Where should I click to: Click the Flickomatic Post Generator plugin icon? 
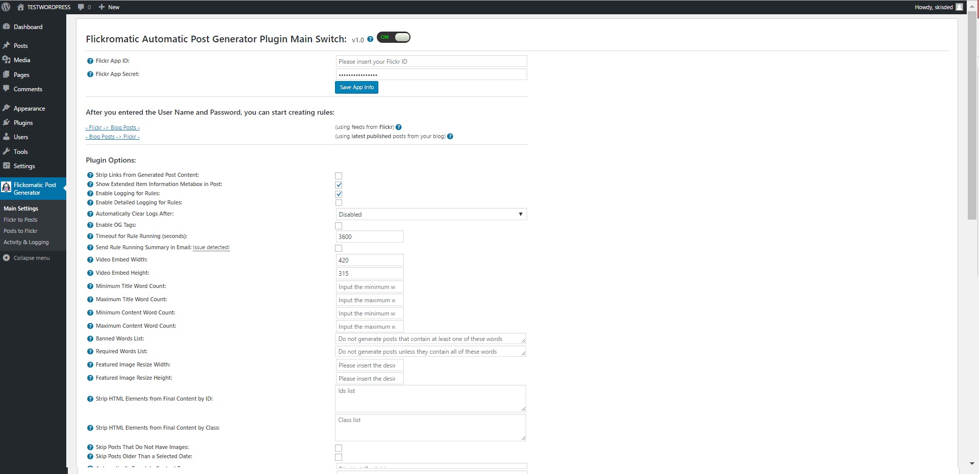[6, 188]
